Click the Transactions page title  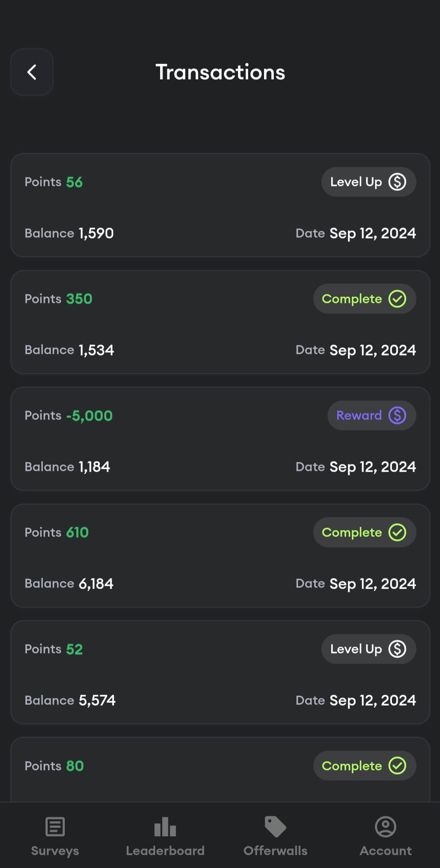(x=220, y=72)
